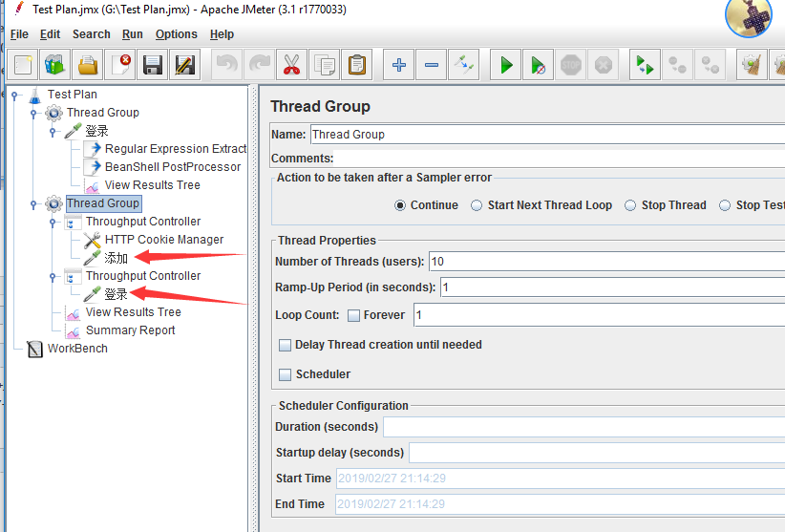The image size is (785, 532).
Task: Click the Shutdown test icon
Action: coord(604,65)
